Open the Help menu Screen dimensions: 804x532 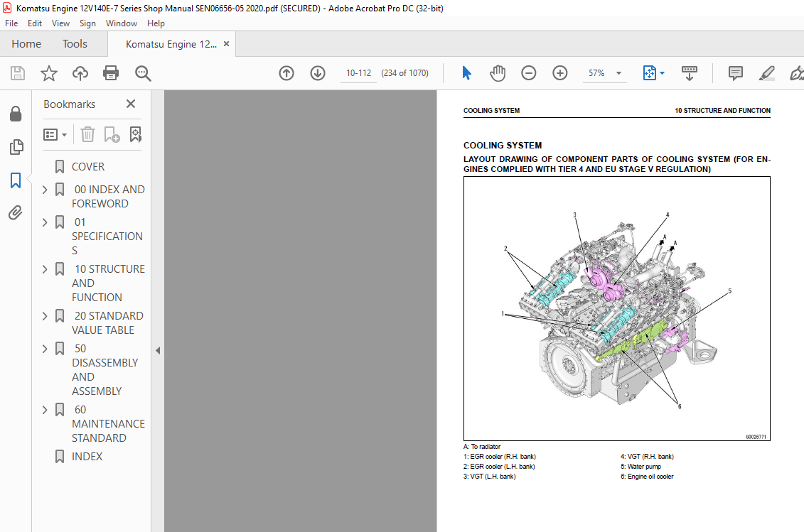156,23
